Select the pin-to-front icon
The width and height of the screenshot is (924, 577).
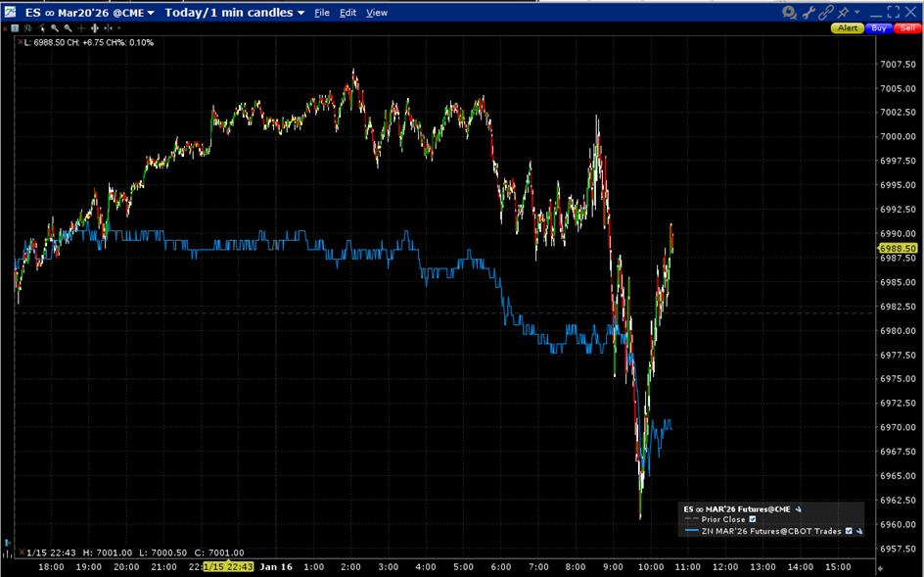844,11
